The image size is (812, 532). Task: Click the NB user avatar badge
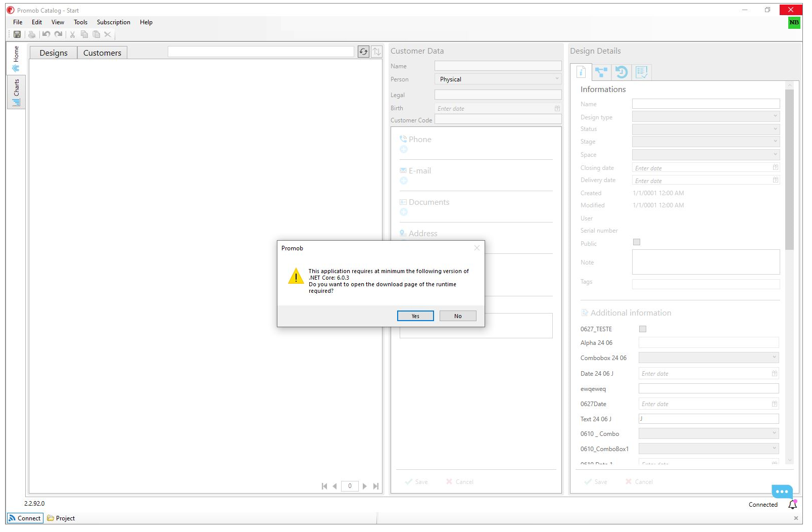coord(794,23)
